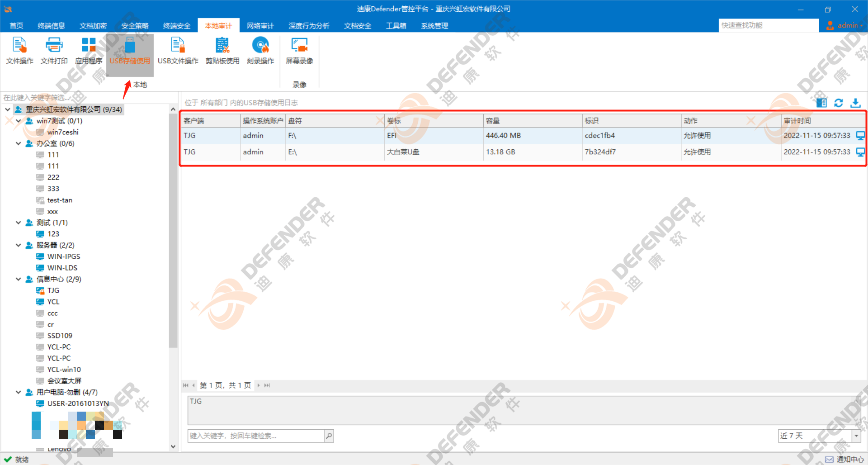Open the 文件操作 audit tool
This screenshot has height=465, width=868.
tap(19, 51)
